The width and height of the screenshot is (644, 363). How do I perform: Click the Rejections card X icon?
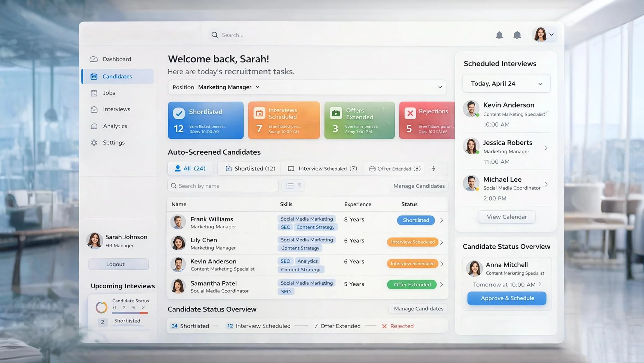tap(410, 113)
